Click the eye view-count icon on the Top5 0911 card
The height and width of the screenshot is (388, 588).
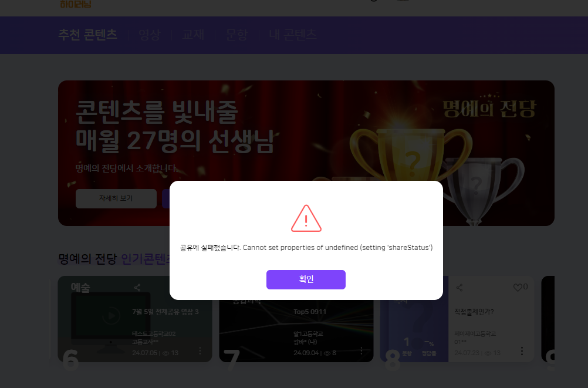click(327, 353)
